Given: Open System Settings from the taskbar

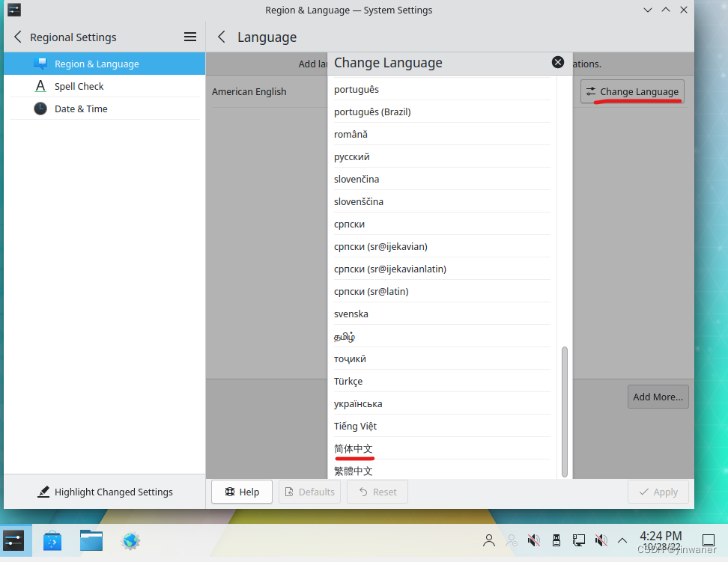Looking at the screenshot, I should click(x=13, y=540).
